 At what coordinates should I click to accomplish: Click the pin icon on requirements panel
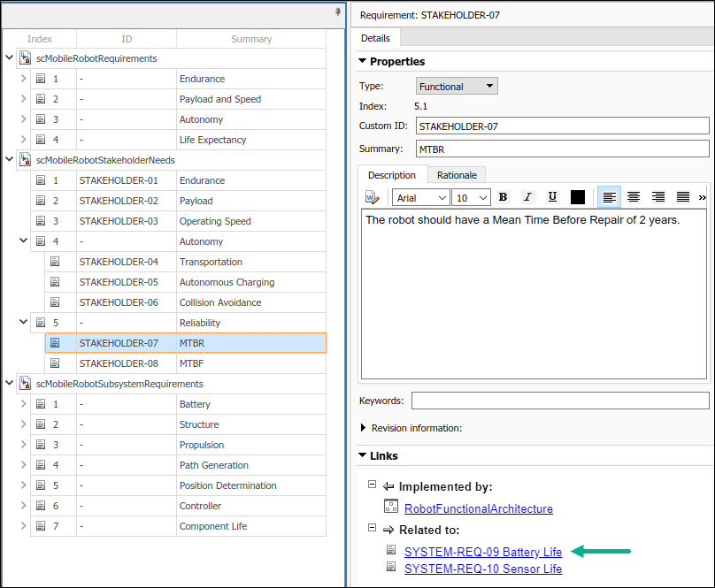pos(337,12)
